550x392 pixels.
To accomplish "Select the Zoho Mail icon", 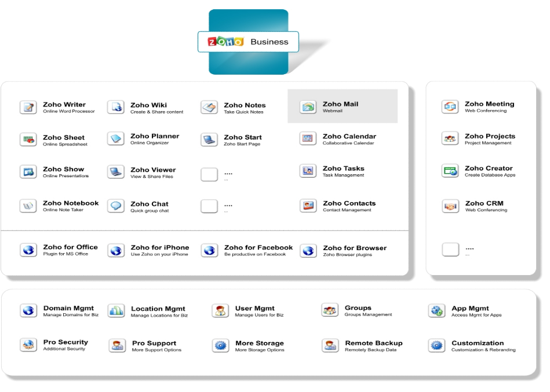I will coord(308,107).
